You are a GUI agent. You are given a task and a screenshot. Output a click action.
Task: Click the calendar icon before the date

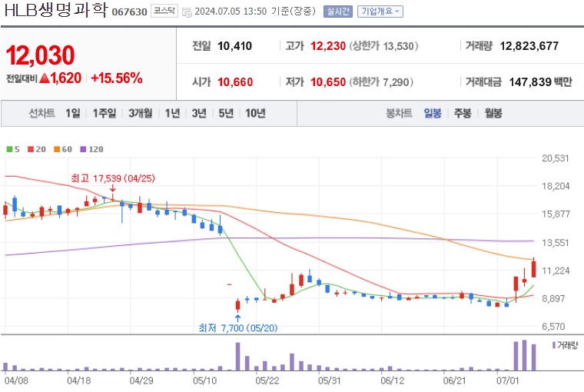(187, 12)
